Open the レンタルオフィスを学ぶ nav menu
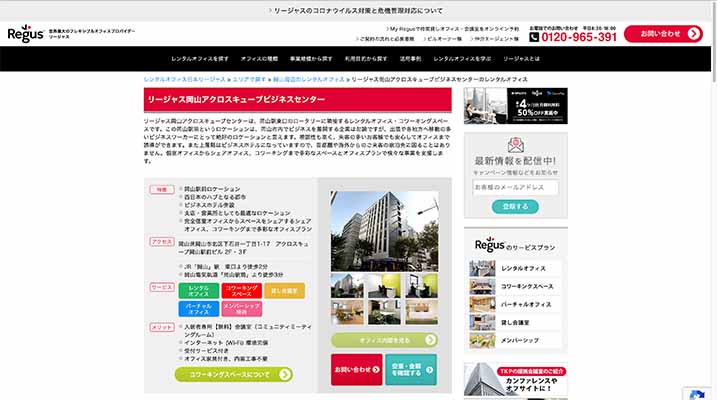The width and height of the screenshot is (717, 400). (x=462, y=59)
